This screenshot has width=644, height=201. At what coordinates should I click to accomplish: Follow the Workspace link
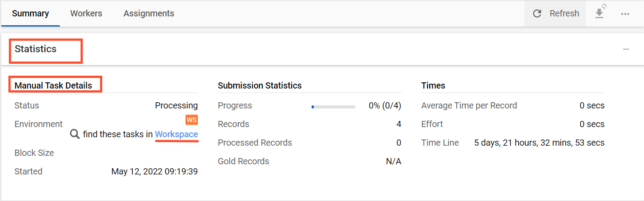pyautogui.click(x=176, y=134)
